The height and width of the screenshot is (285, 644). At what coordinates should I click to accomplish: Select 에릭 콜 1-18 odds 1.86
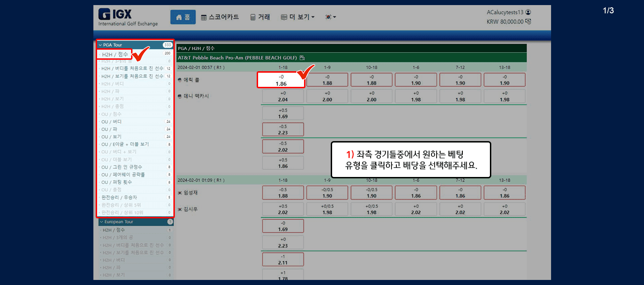(281, 80)
